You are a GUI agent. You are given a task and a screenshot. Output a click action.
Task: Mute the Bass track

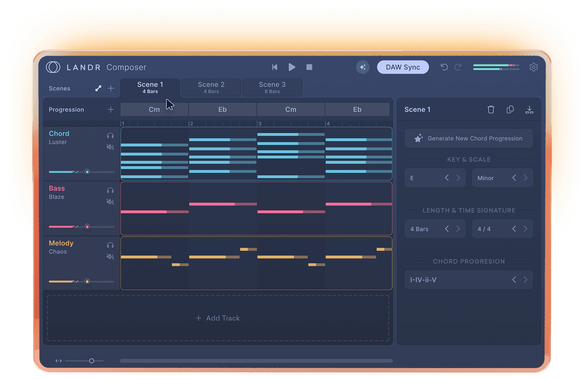[x=110, y=202]
